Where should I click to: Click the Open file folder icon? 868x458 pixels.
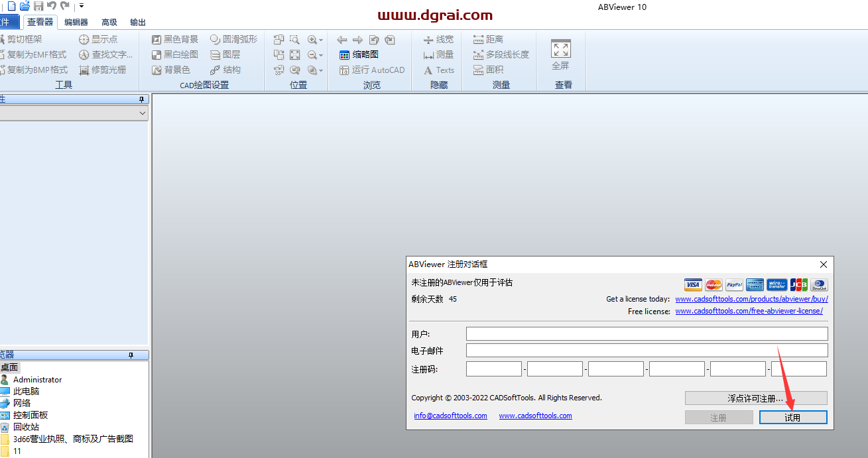point(25,6)
